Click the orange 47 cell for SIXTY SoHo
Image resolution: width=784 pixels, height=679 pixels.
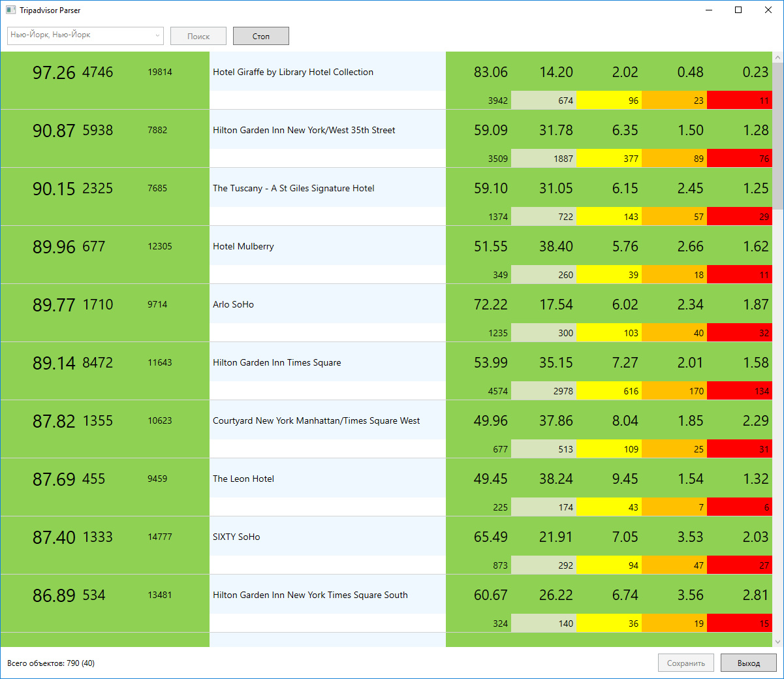tap(674, 565)
